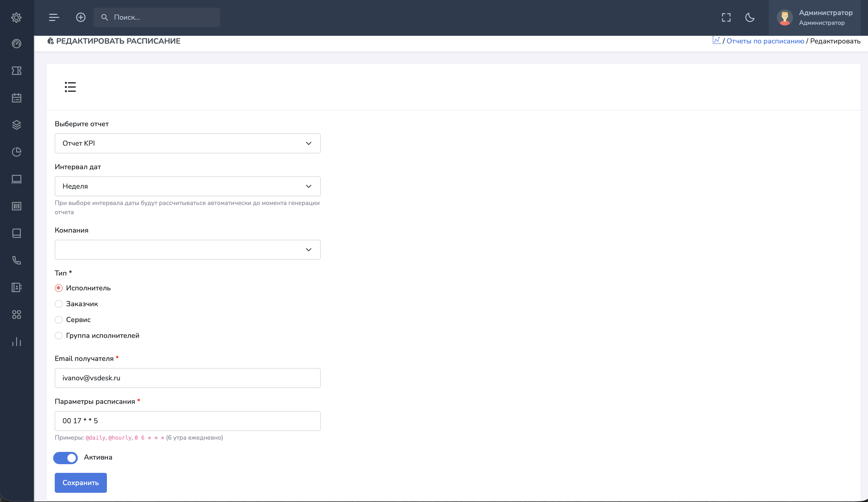
Task: Collapse sidebar with hamburger menu button
Action: tap(54, 17)
